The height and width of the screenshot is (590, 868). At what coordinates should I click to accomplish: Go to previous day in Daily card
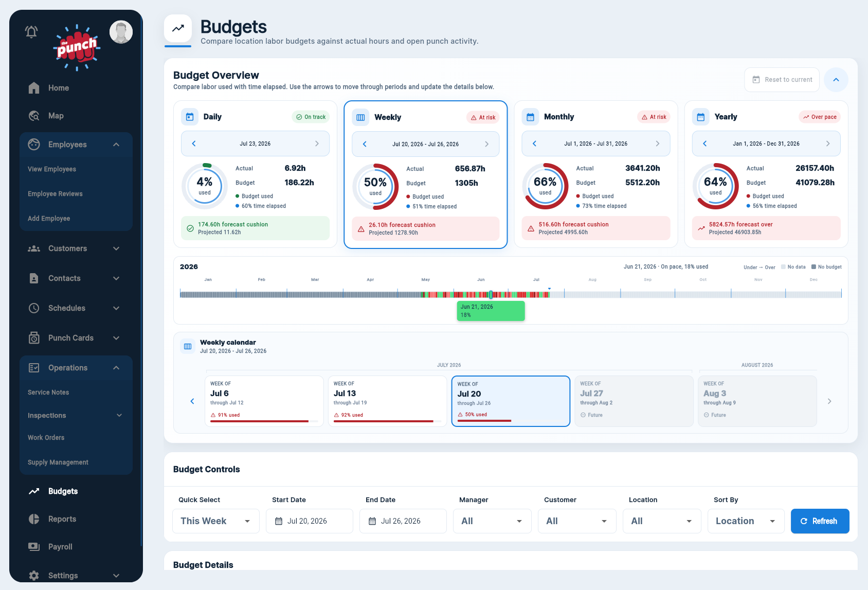pos(194,144)
